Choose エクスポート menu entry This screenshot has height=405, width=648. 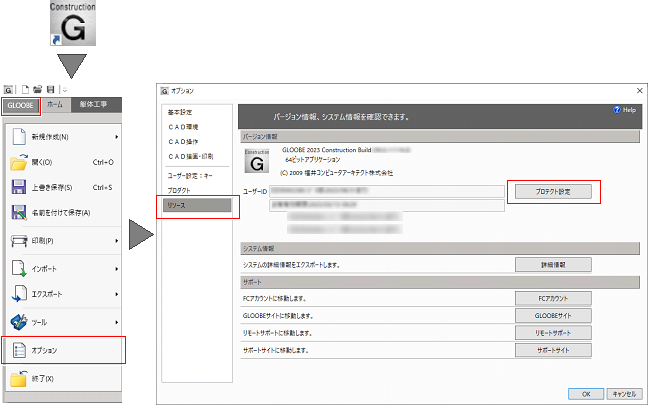[x=64, y=294]
